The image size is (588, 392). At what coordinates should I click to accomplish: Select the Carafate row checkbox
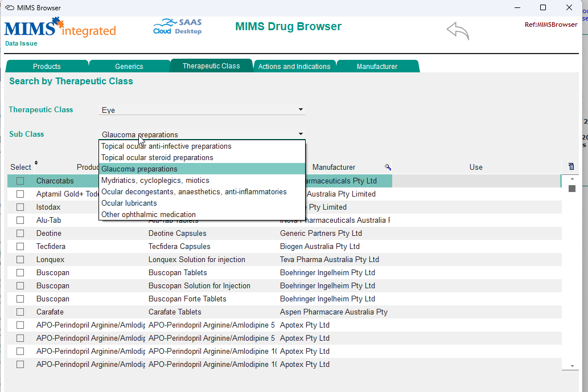(20, 312)
